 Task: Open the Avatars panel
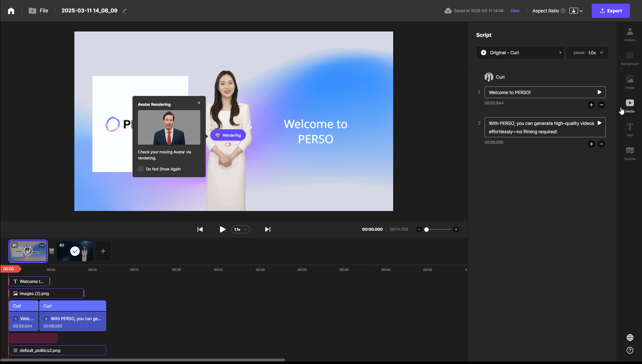(x=630, y=35)
